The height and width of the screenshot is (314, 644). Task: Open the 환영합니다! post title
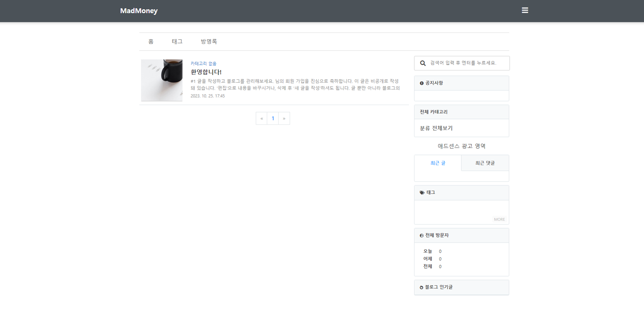[206, 72]
